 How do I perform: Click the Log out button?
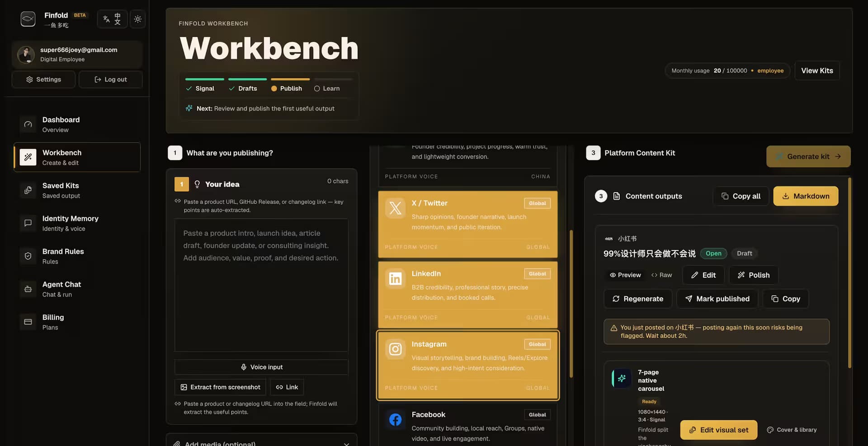coord(111,80)
